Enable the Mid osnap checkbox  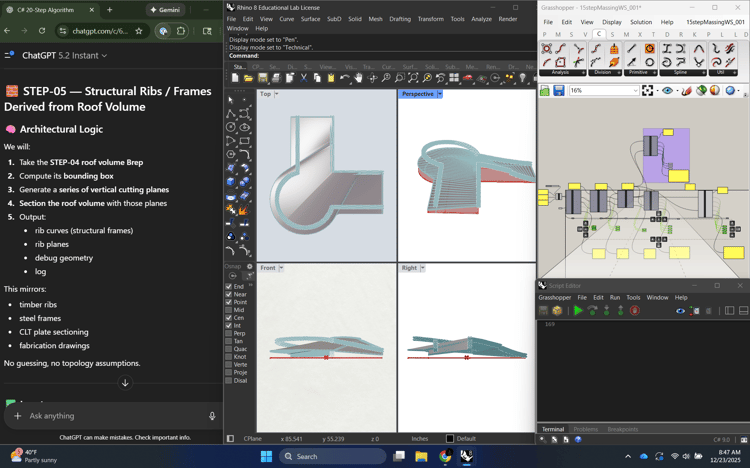pyautogui.click(x=229, y=310)
